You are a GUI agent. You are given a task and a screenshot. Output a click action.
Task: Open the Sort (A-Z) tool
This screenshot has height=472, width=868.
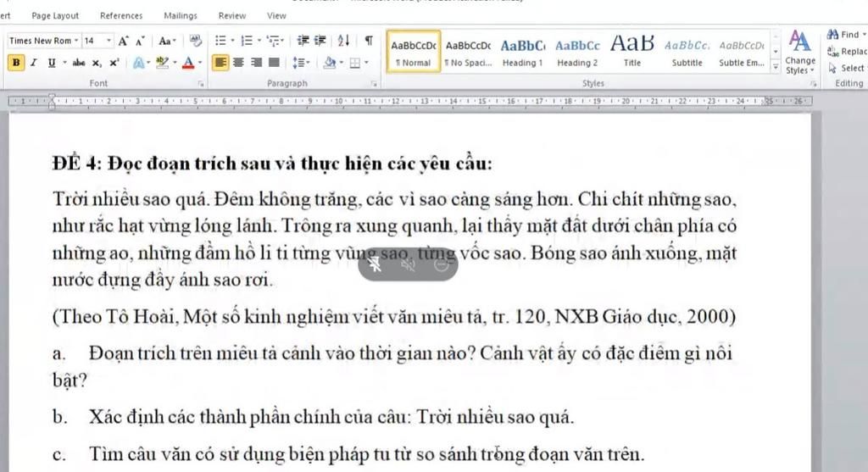(344, 41)
